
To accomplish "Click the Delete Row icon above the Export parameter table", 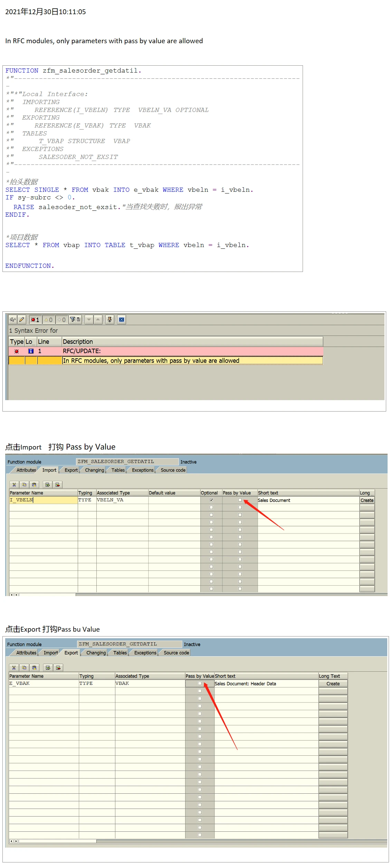I will pos(58,668).
